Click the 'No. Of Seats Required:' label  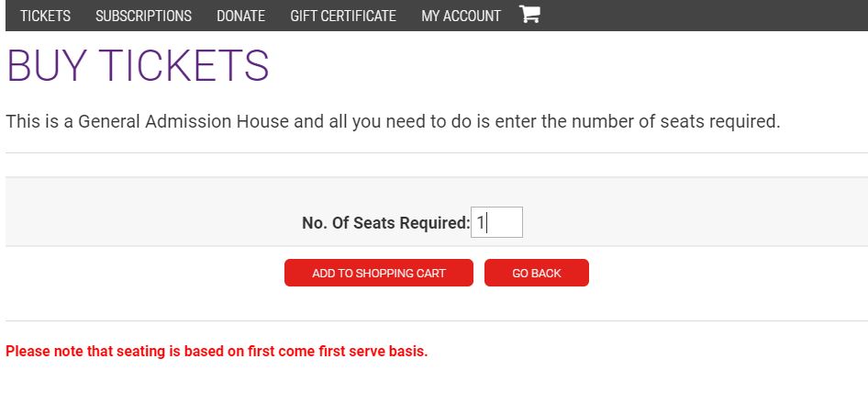click(x=386, y=223)
